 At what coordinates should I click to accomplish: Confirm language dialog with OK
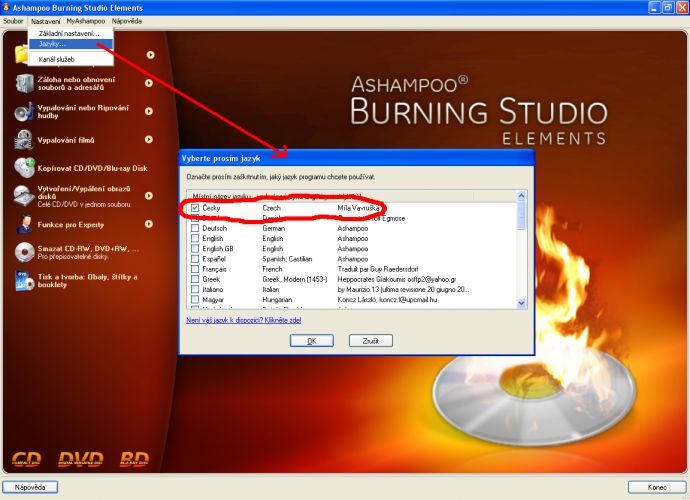312,341
